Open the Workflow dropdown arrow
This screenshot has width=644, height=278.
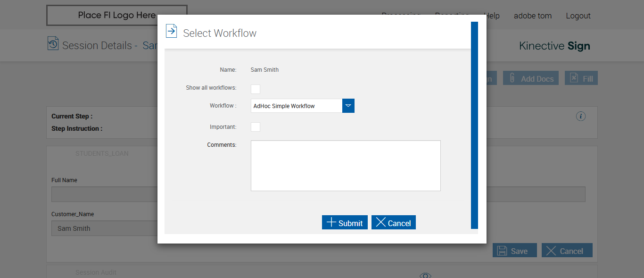348,106
